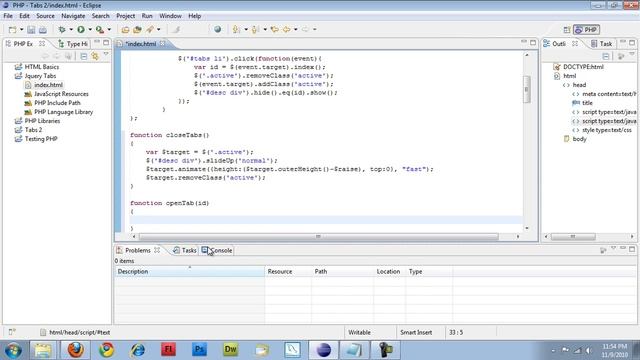Open the Navigate menu
Viewport: 640px width, 360px height.
point(73,16)
